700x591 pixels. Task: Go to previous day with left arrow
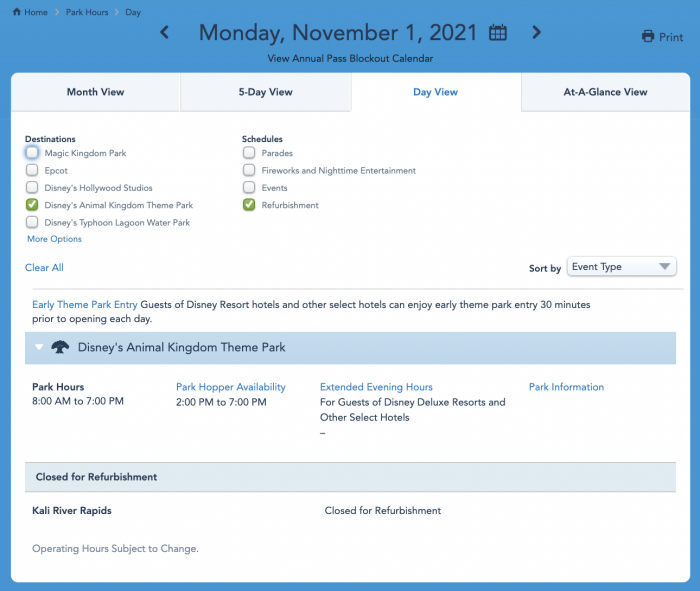pos(164,32)
